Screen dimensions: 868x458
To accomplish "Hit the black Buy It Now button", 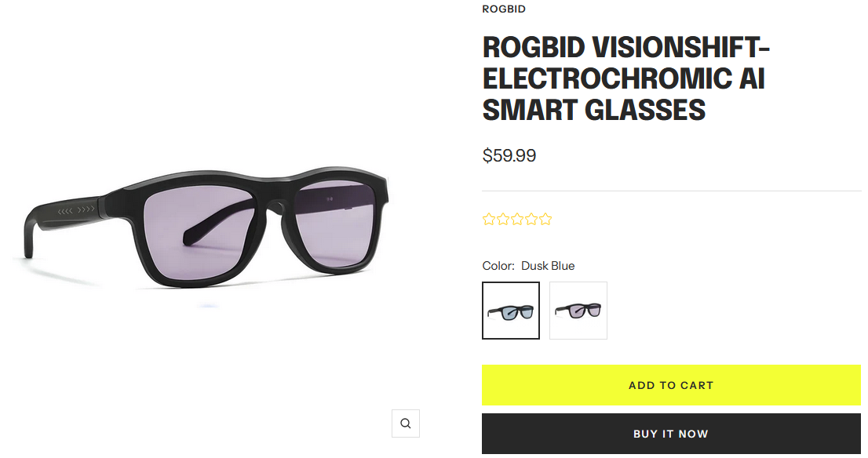I will tap(671, 434).
